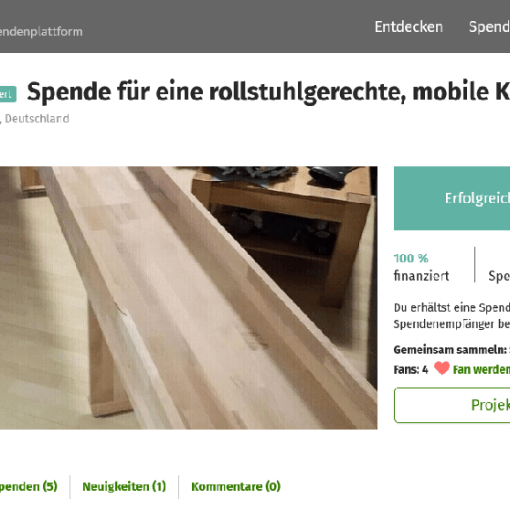Click the project title heading
Image resolution: width=510 pixels, height=510 pixels.
coord(268,91)
